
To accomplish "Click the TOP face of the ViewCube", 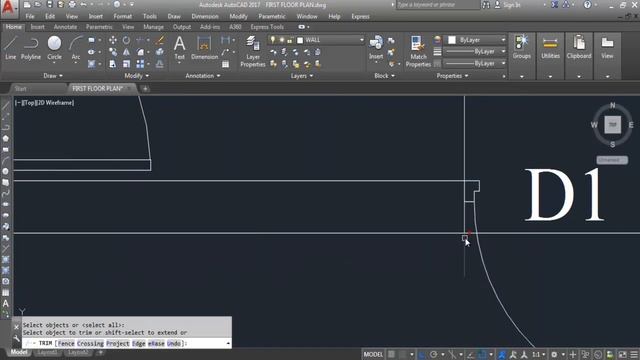I will pos(612,125).
